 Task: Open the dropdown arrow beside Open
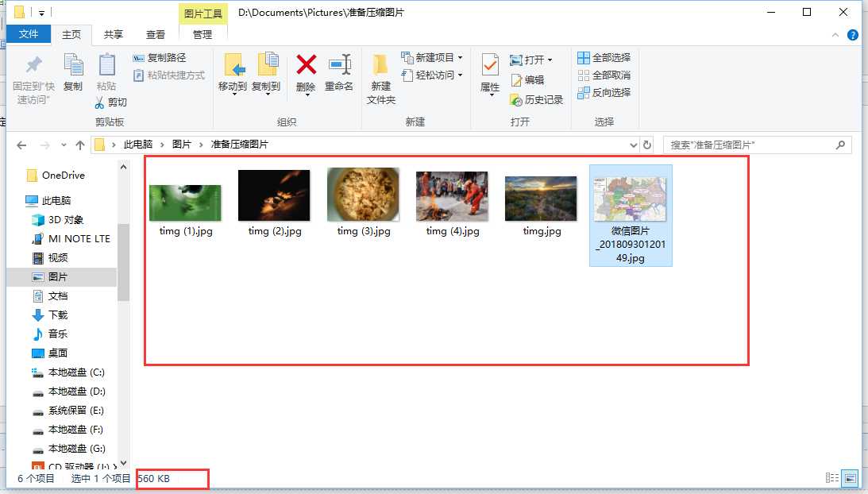tap(550, 60)
